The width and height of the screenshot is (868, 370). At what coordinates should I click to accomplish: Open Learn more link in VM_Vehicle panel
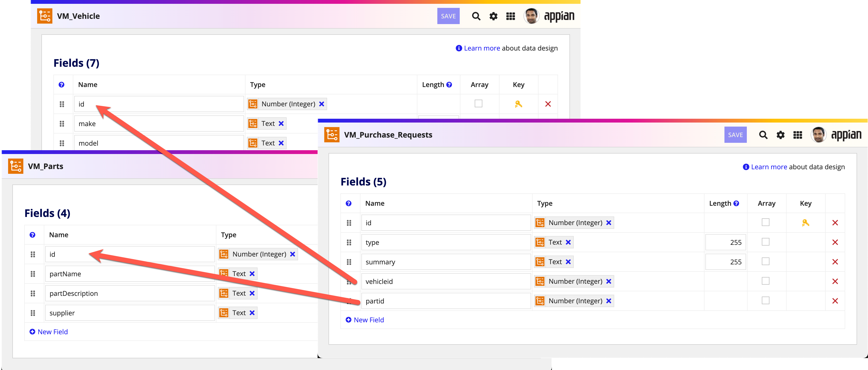point(482,48)
